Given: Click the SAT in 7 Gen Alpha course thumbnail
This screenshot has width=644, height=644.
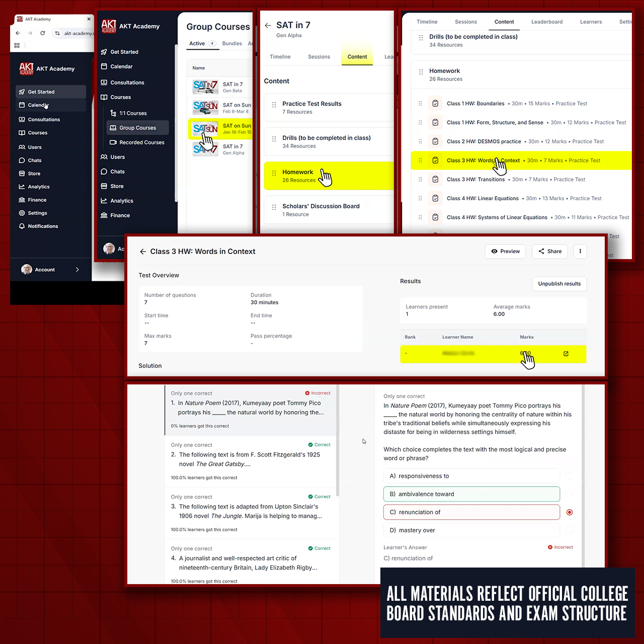Looking at the screenshot, I should pos(205,149).
